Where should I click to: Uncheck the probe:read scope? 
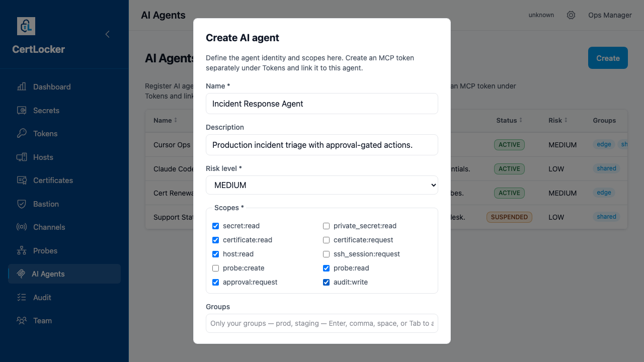(x=326, y=268)
